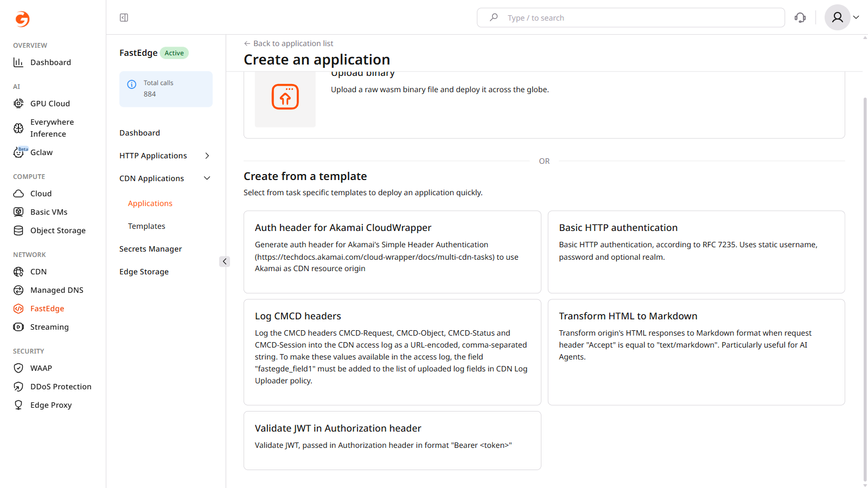The image size is (868, 488).
Task: Open Streaming in Network section
Action: [x=49, y=327]
